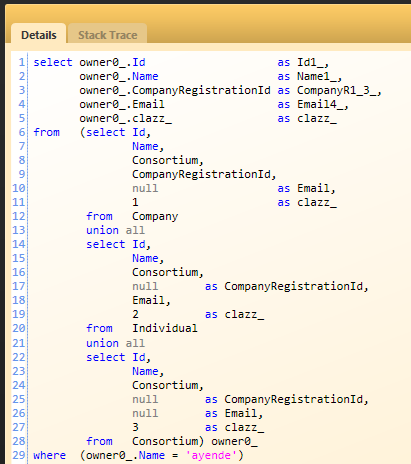This screenshot has width=411, height=464.
Task: Click the 'select' keyword on line 1
Action: (x=53, y=62)
